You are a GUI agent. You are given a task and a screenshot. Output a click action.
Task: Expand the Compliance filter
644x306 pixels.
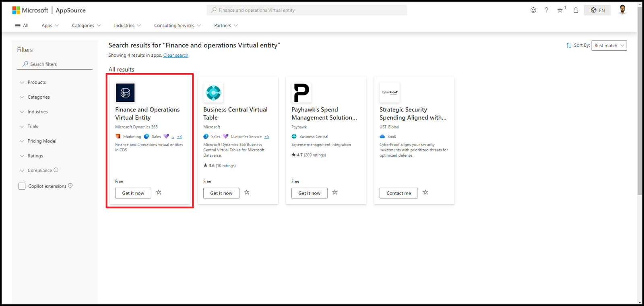[x=36, y=170]
